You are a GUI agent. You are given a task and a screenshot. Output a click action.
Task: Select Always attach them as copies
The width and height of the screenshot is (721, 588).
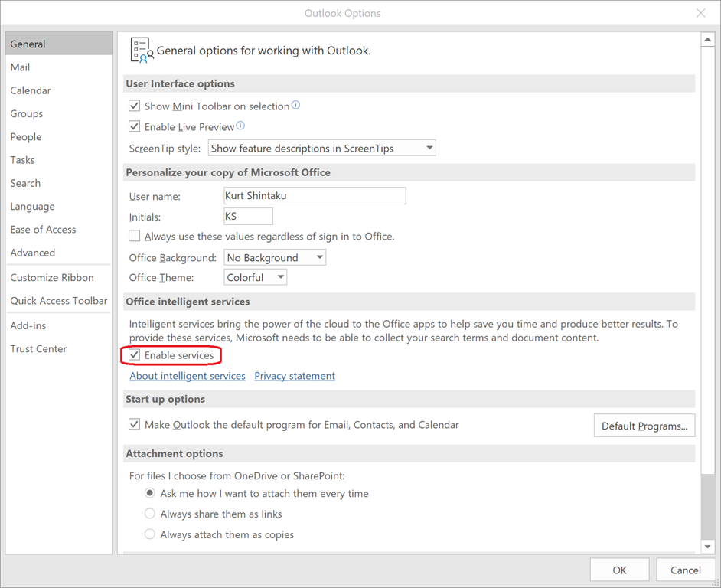click(150, 534)
